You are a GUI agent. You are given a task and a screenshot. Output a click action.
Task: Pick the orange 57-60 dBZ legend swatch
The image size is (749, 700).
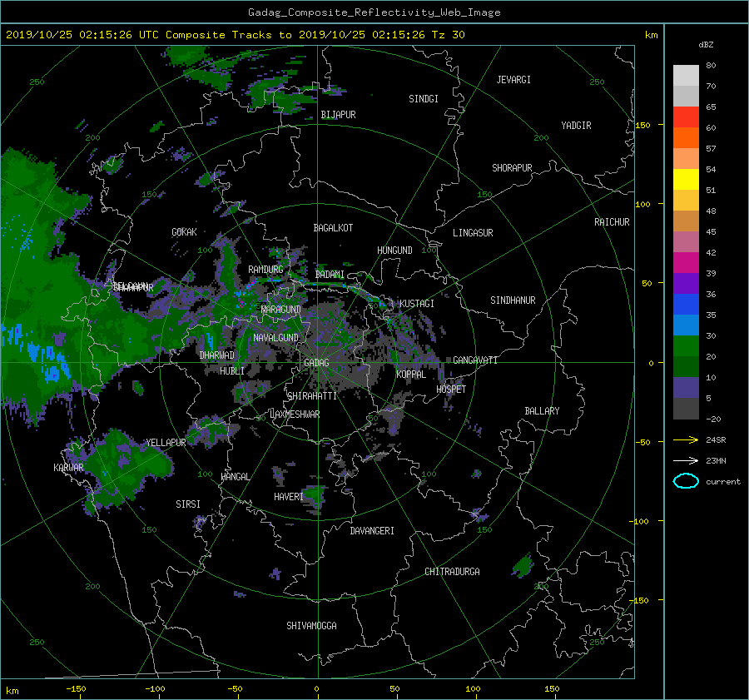point(686,138)
